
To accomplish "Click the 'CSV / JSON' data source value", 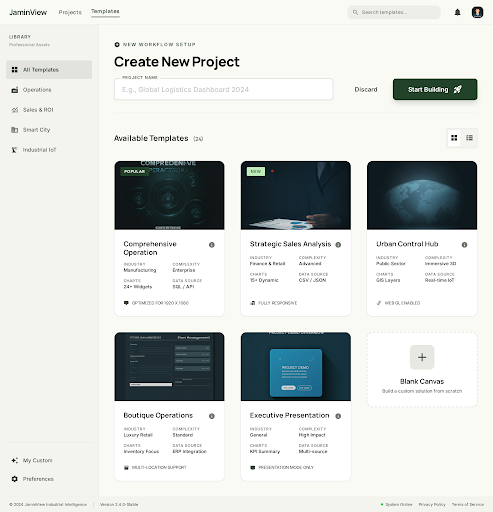I will tap(312, 280).
